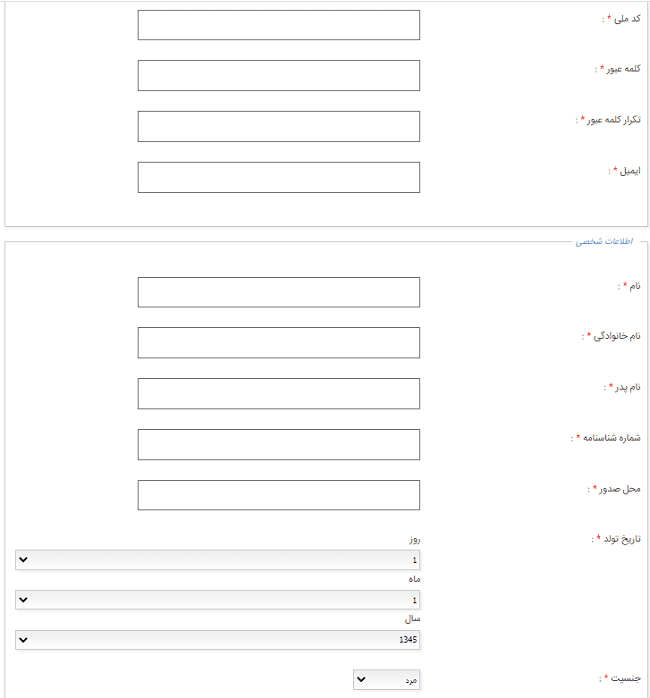
Task: Select the father's name (نام پدر) field
Action: 279,394
